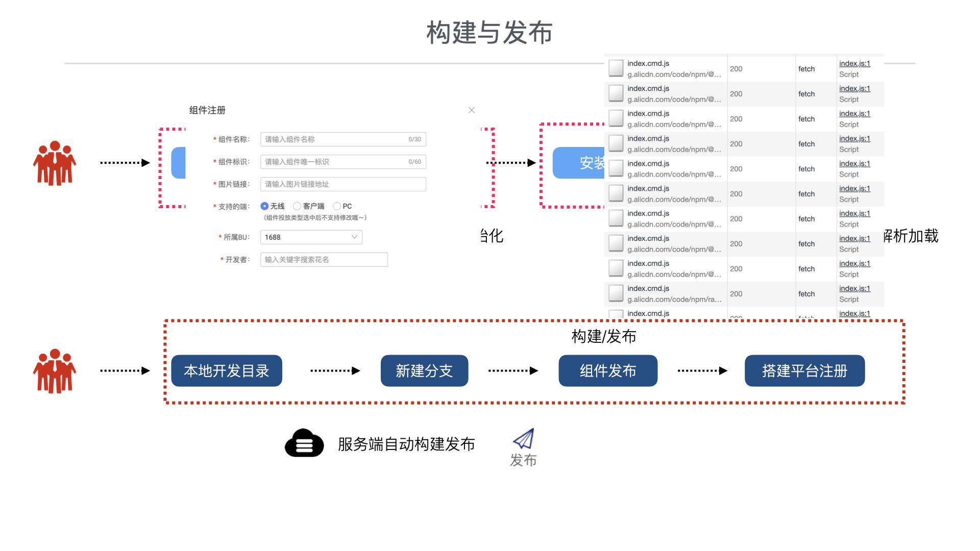980x551 pixels.
Task: Choose the 客户端 radio option
Action: [297, 206]
